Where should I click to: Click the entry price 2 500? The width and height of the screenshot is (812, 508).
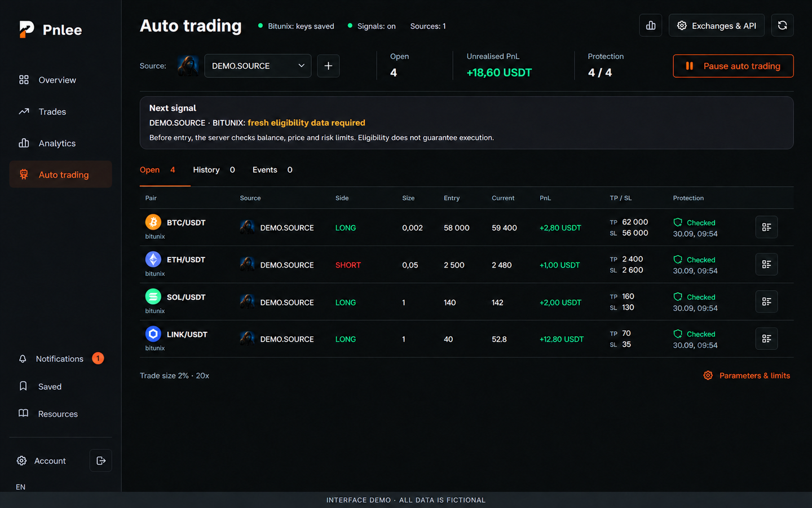click(x=454, y=265)
